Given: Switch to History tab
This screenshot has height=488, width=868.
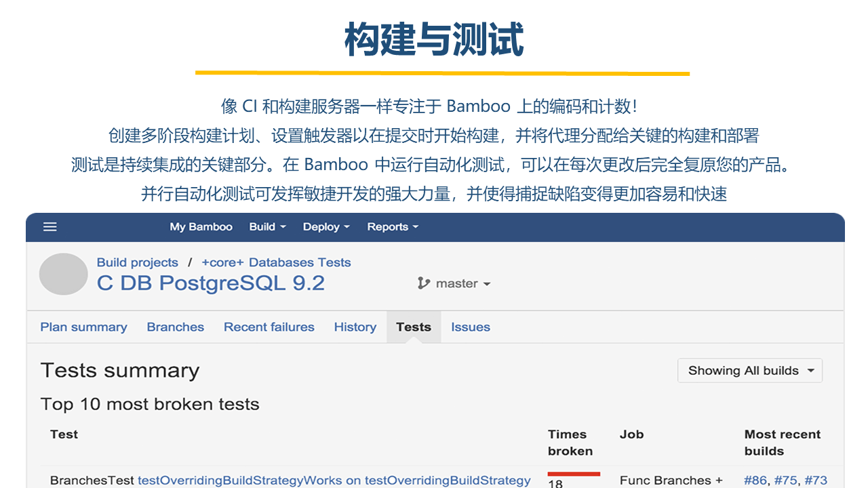Looking at the screenshot, I should (x=355, y=327).
